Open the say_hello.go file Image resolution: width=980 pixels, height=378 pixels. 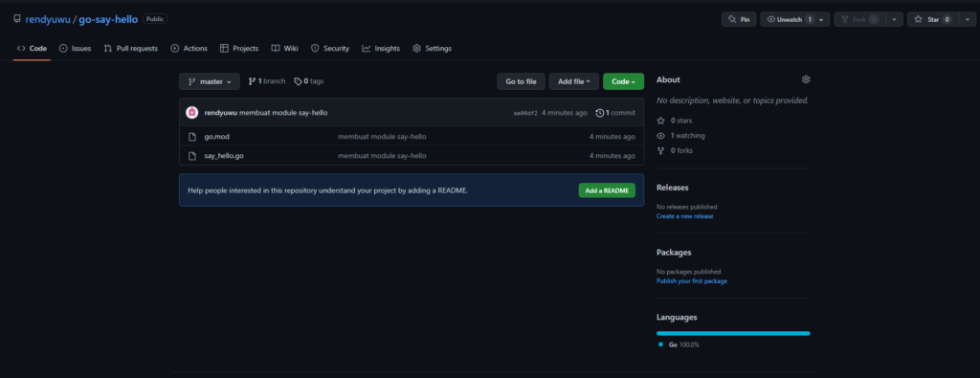pos(224,156)
